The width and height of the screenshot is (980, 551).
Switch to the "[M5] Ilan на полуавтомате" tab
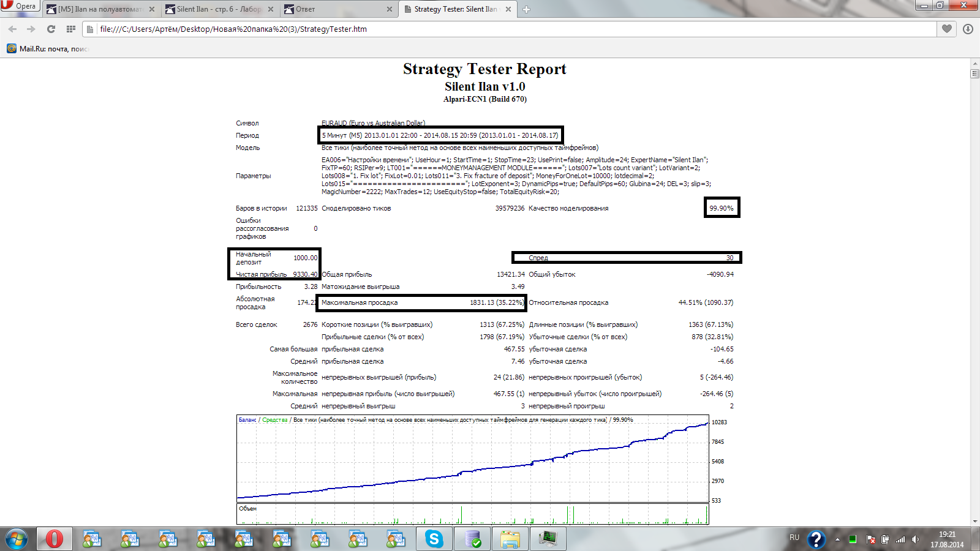(x=101, y=9)
